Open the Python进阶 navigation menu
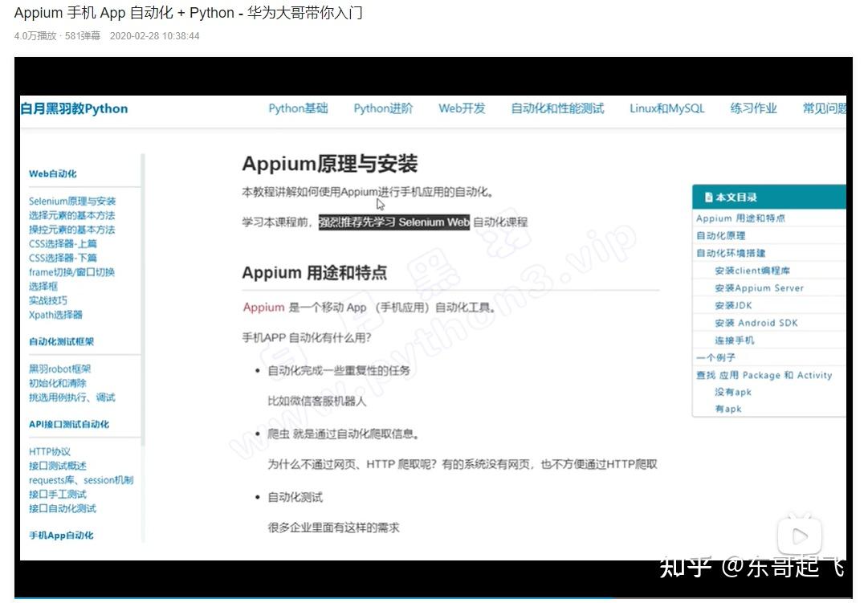 click(383, 108)
